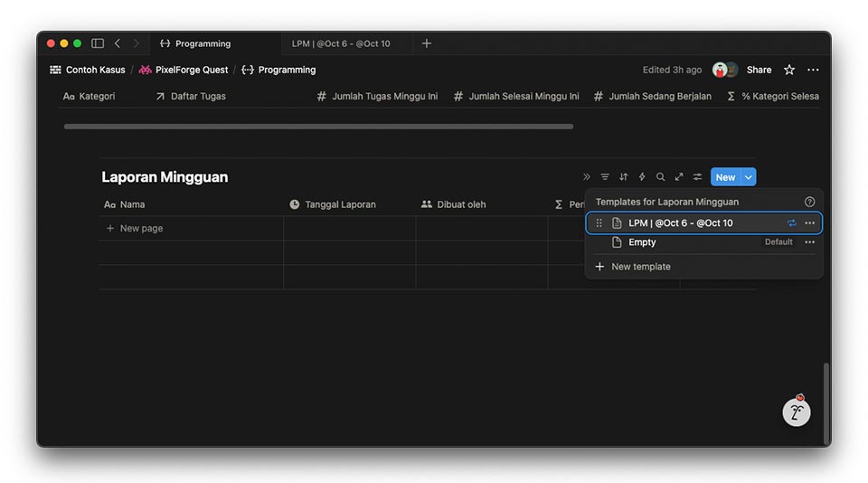The width and height of the screenshot is (868, 483).
Task: Expand hidden toolbar items with double chevron
Action: coord(586,177)
